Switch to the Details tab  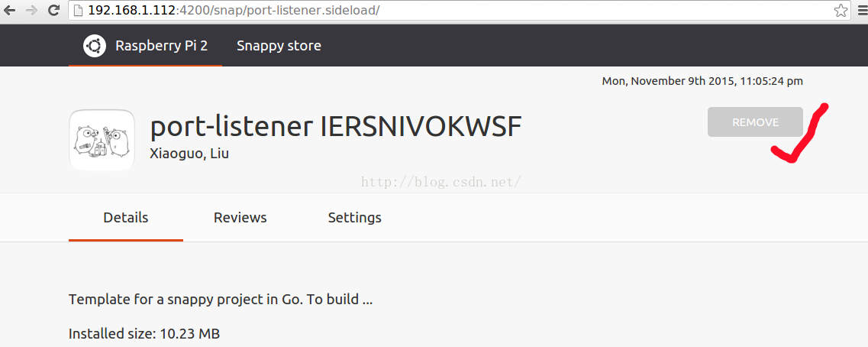pos(126,217)
